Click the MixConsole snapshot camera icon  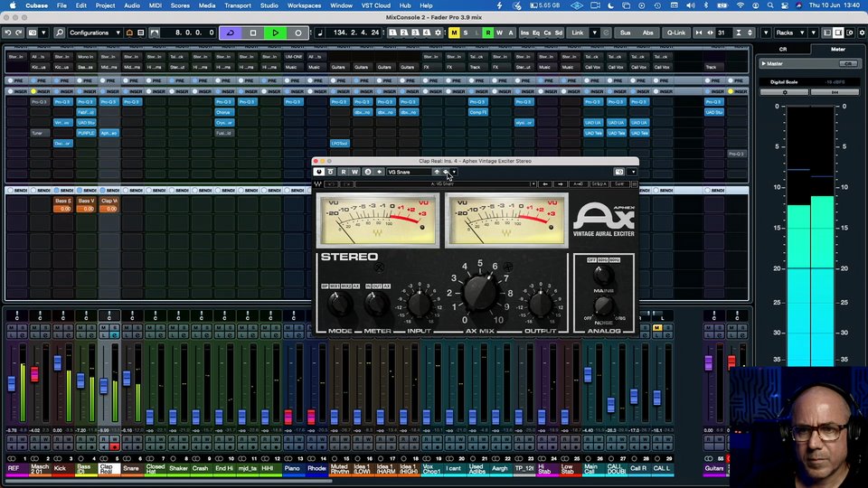(x=33, y=33)
